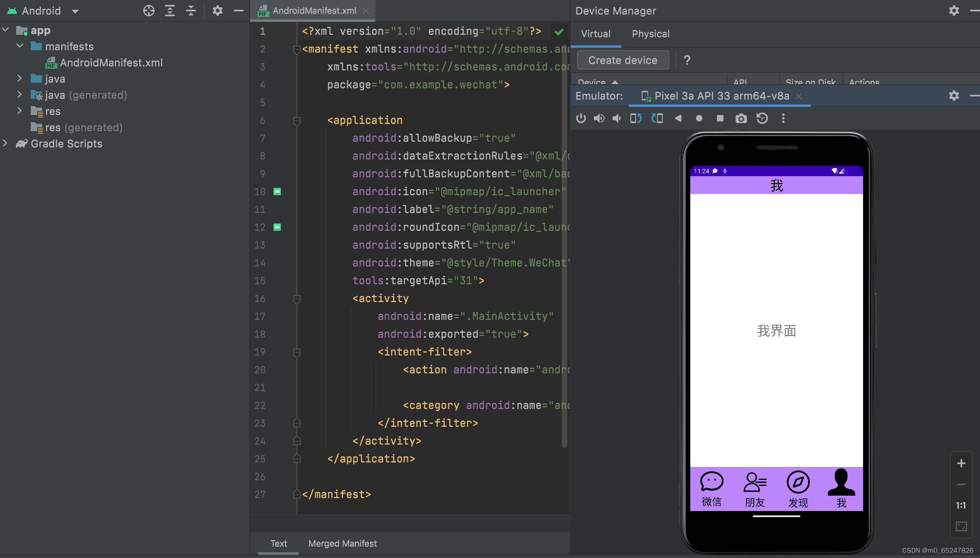
Task: Open the Android view switcher dropdown
Action: pyautogui.click(x=75, y=11)
